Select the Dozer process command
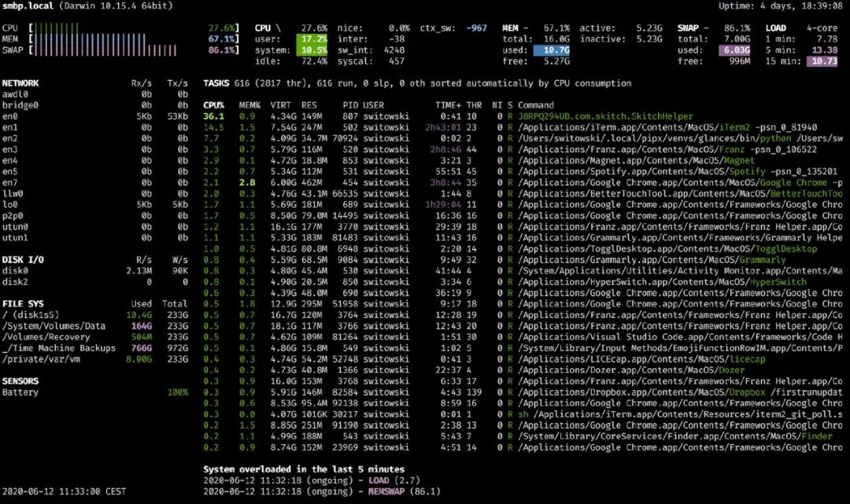Screen dimensions: 850x504 [x=631, y=370]
